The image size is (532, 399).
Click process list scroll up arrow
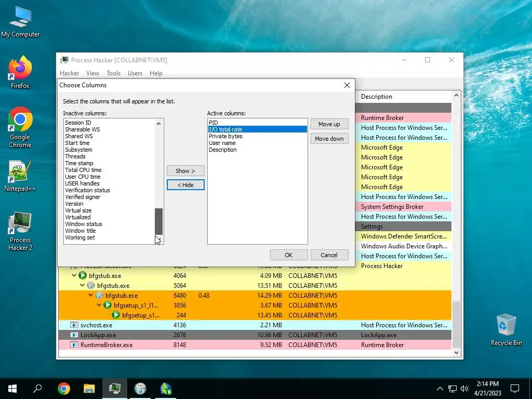456,96
